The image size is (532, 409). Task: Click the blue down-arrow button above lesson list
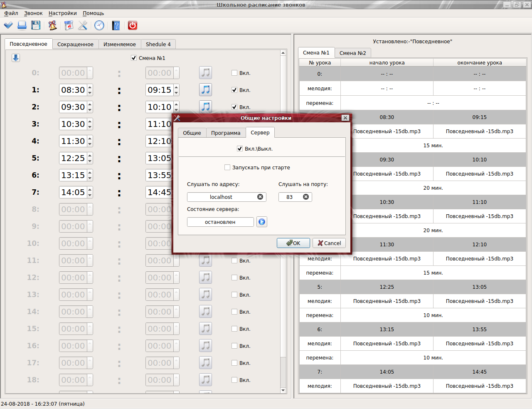[16, 58]
